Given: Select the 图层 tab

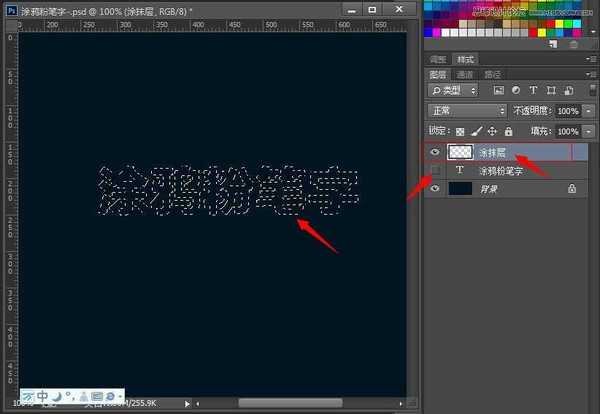Looking at the screenshot, I should coord(438,74).
